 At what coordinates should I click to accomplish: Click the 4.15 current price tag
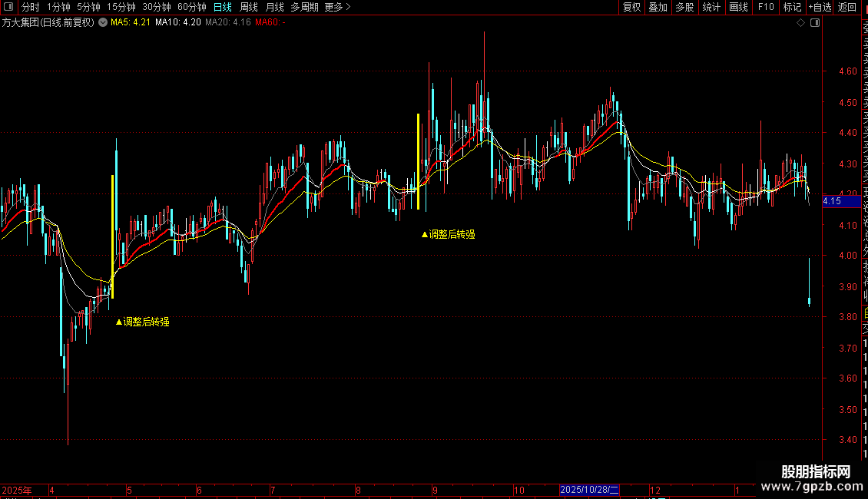841,201
